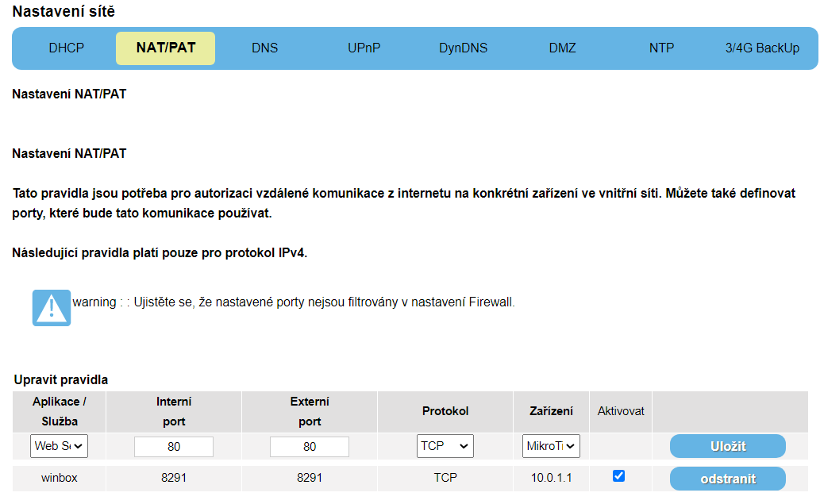Toggle the winbox rule Aktivovat checkbox
Viewport: 824px width, 504px height.
619,476
